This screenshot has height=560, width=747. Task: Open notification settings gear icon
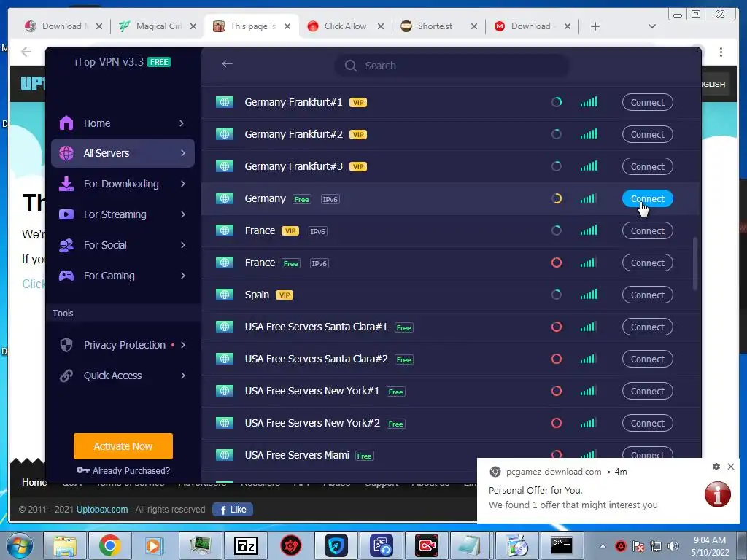716,467
